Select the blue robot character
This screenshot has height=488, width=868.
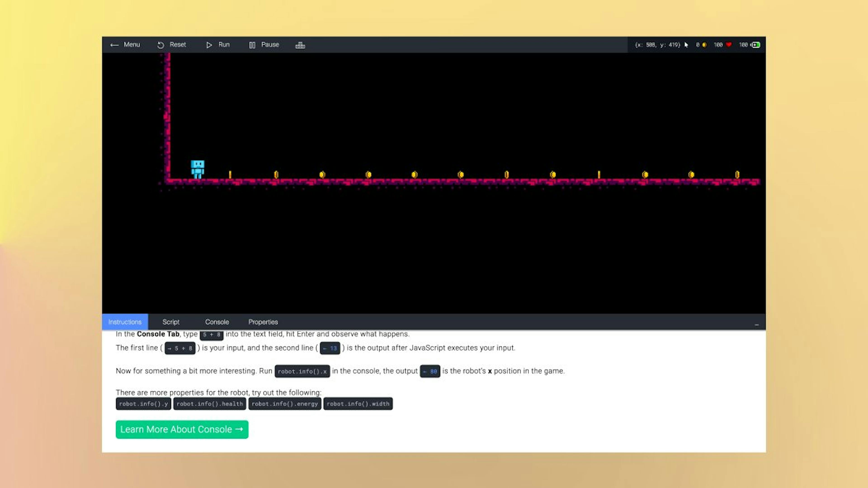click(x=198, y=169)
